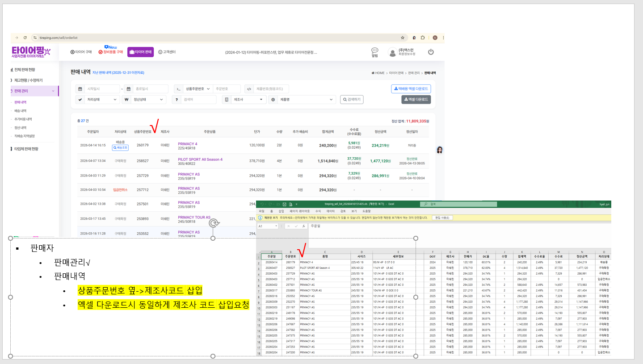This screenshot has width=643, height=364.
Task: Open the Excel Name Box dropdown arrow
Action: click(x=276, y=226)
